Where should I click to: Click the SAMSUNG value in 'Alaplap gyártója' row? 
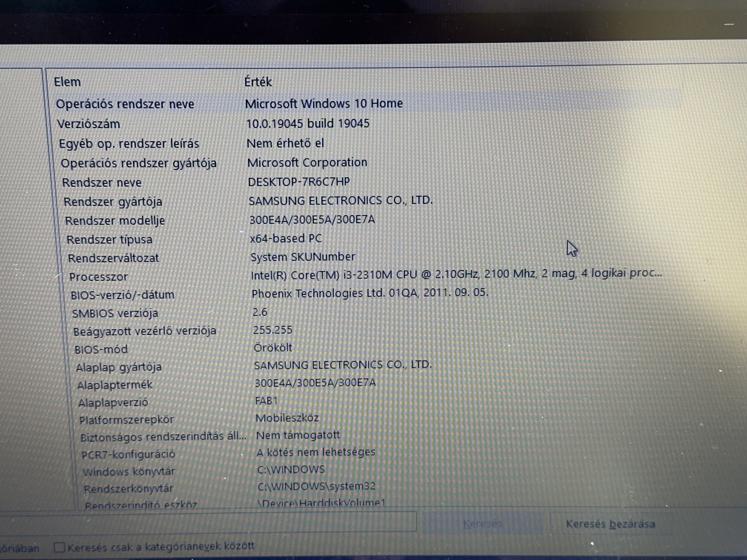pos(343,365)
